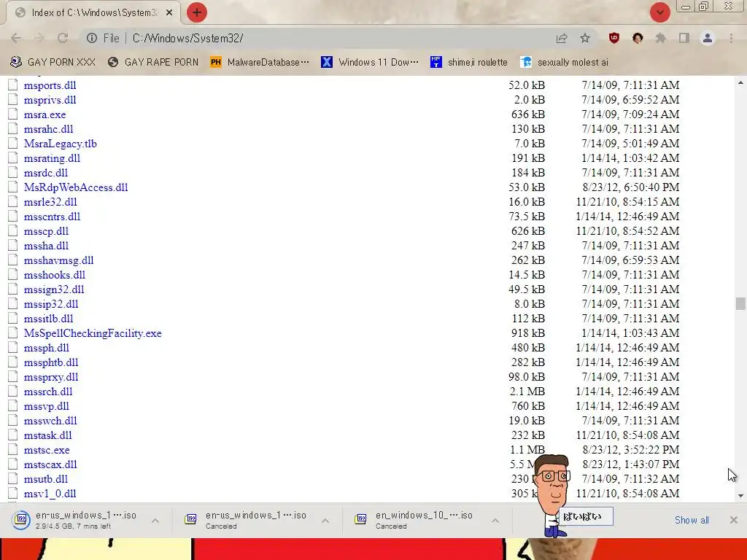The height and width of the screenshot is (560, 747).
Task: Open the msra.exe file link
Action: [44, 114]
